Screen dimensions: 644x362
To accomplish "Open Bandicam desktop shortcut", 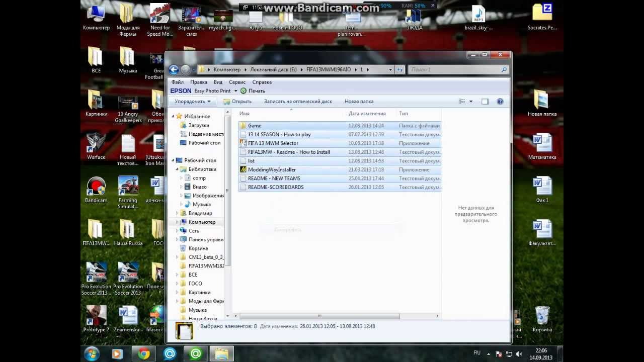I will point(96,190).
